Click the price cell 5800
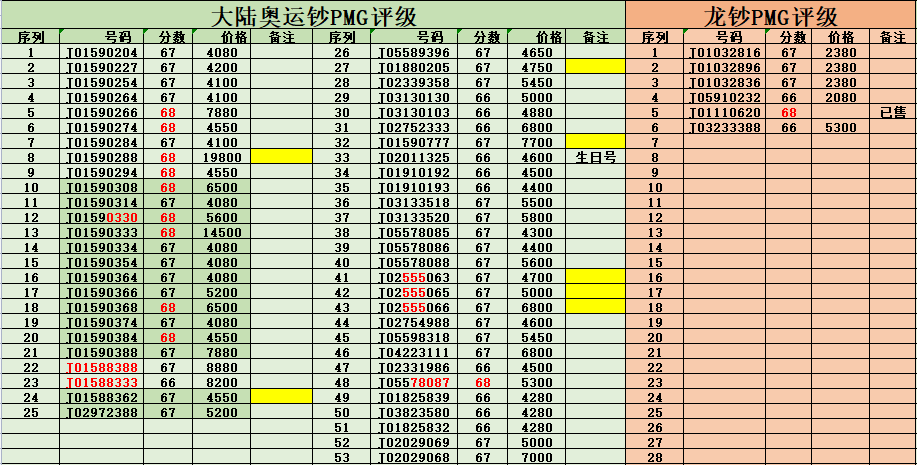917x465 pixels. [537, 218]
